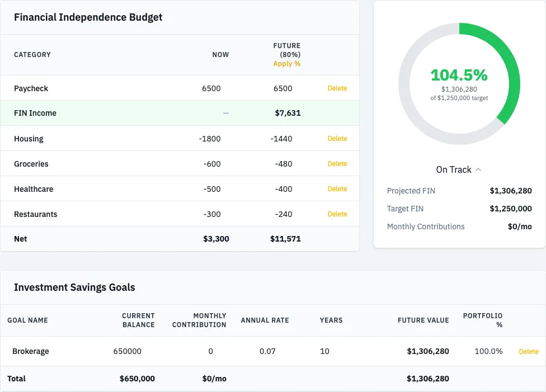The height and width of the screenshot is (392, 546).
Task: Delete the Housing budget row
Action: [x=337, y=139]
